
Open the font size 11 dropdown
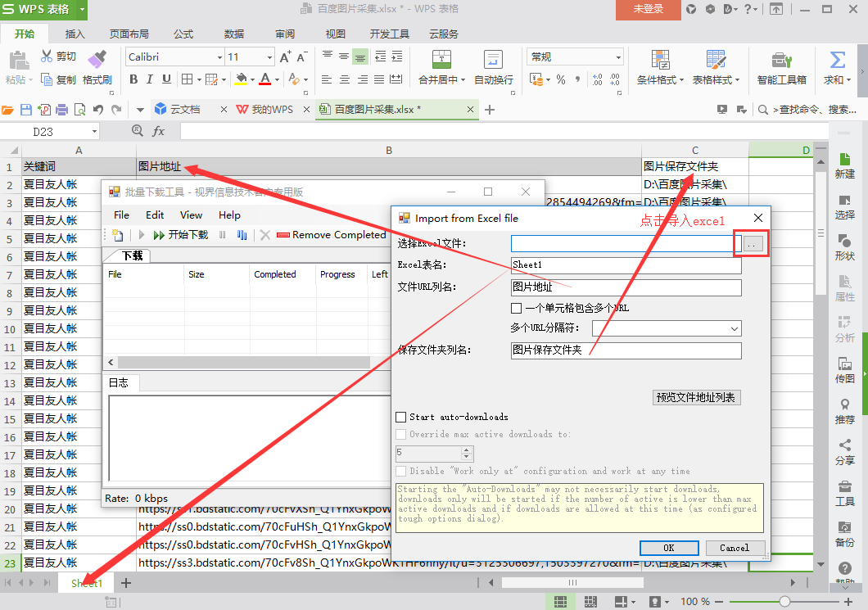[x=270, y=57]
